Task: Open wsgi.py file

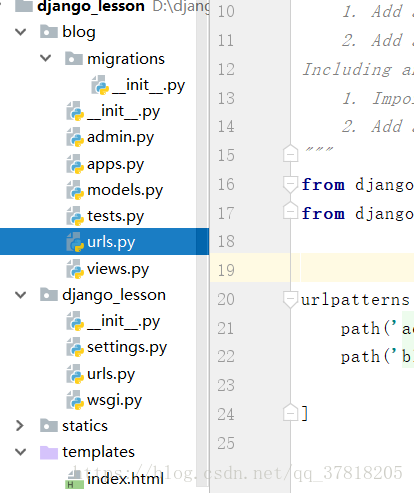Action: pos(114,400)
